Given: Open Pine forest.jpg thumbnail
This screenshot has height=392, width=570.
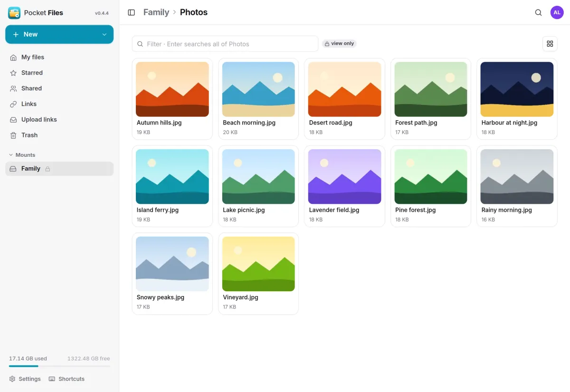Looking at the screenshot, I should coord(431,177).
